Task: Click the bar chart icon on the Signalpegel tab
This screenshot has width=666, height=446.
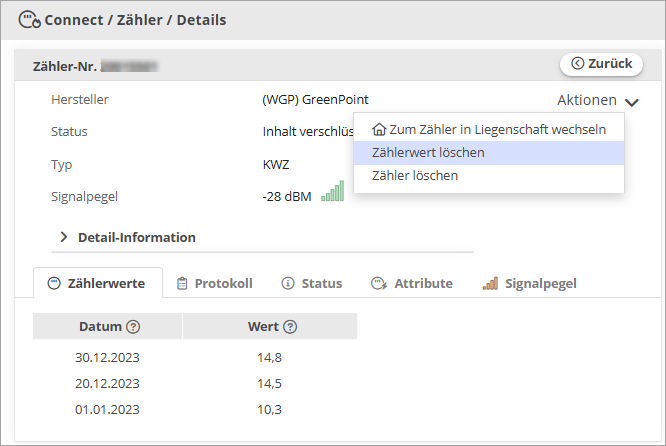Action: (x=490, y=283)
